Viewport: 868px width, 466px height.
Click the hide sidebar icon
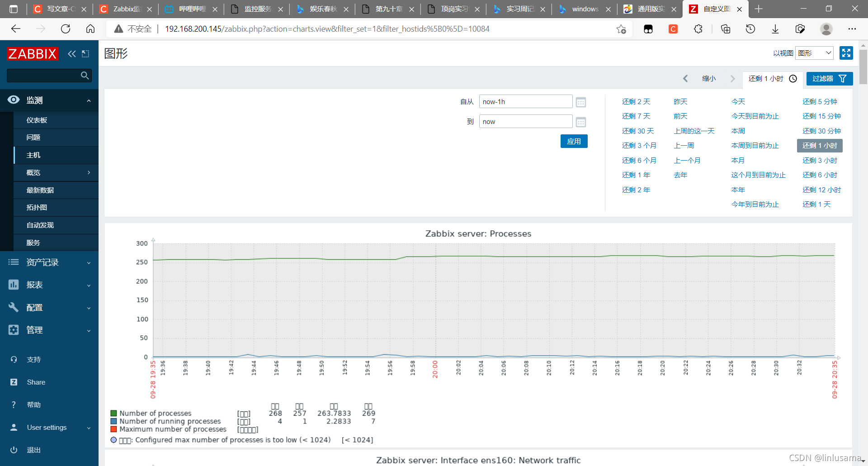click(x=85, y=54)
